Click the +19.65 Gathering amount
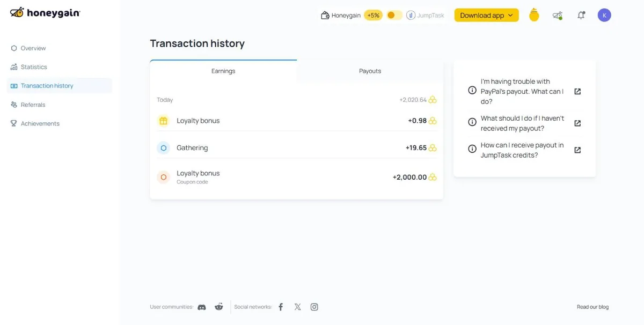The image size is (644, 325). click(416, 147)
